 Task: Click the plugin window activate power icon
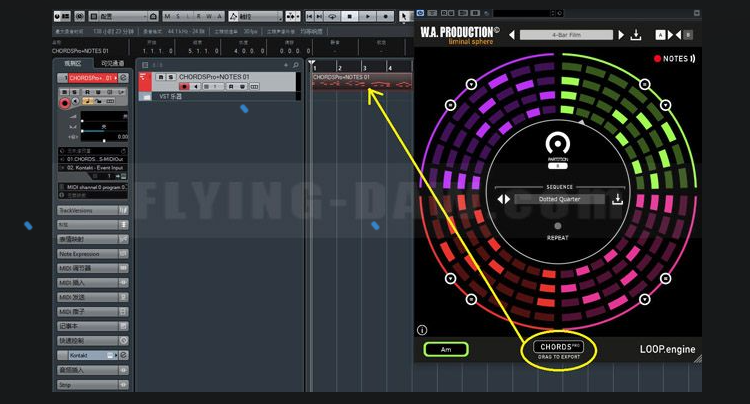[x=420, y=13]
